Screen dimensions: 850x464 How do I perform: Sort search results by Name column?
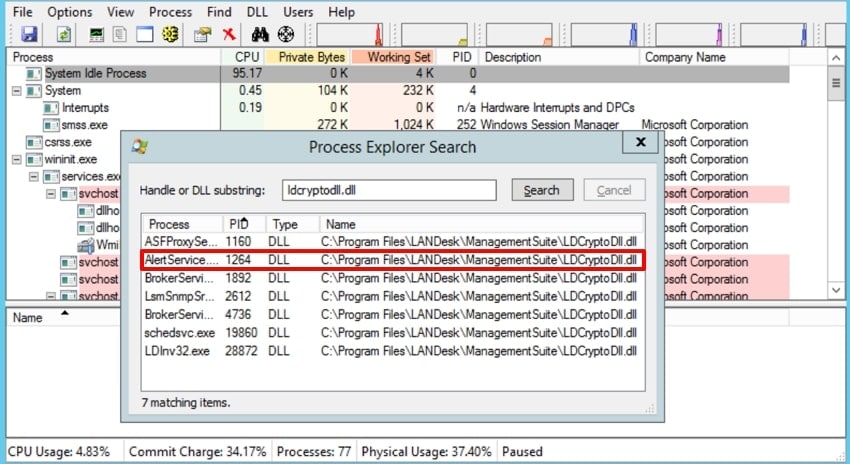click(481, 224)
